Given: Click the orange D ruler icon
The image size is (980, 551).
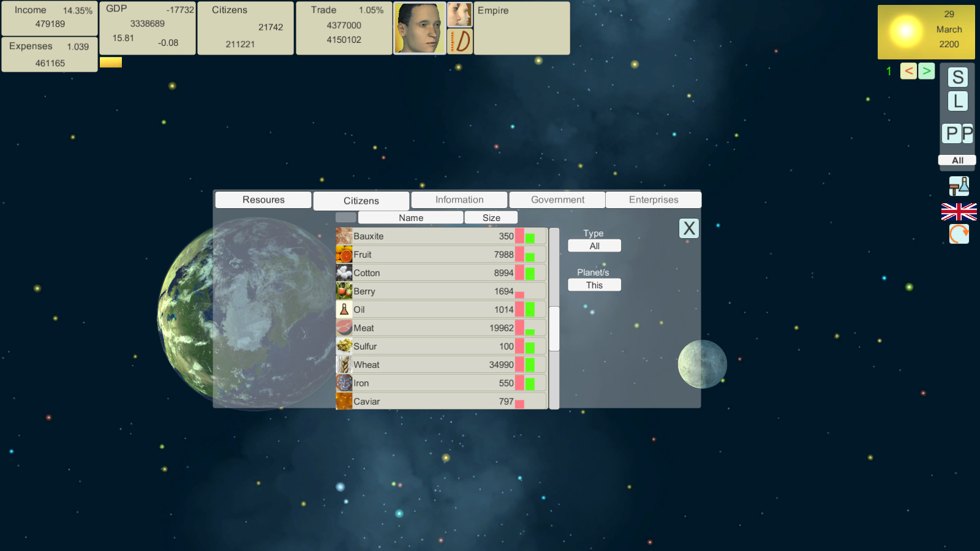Looking at the screenshot, I should tap(460, 42).
